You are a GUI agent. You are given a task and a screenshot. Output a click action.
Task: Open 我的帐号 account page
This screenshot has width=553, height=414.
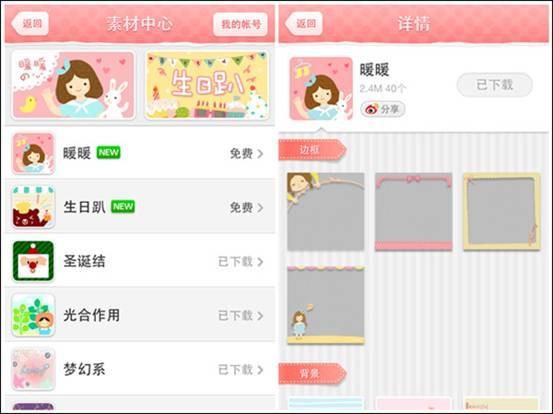pyautogui.click(x=241, y=24)
